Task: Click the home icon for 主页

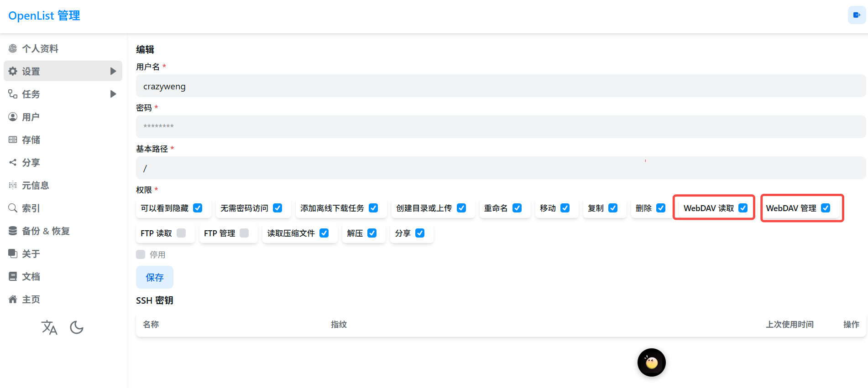Action: 13,299
